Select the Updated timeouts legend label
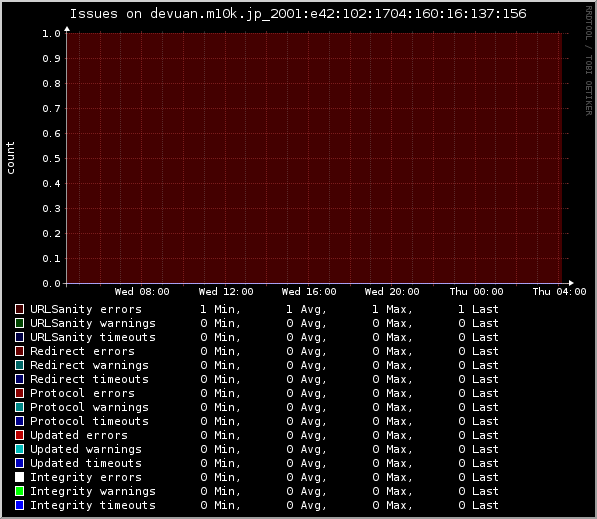Image resolution: width=597 pixels, height=519 pixels. pyautogui.click(x=86, y=463)
